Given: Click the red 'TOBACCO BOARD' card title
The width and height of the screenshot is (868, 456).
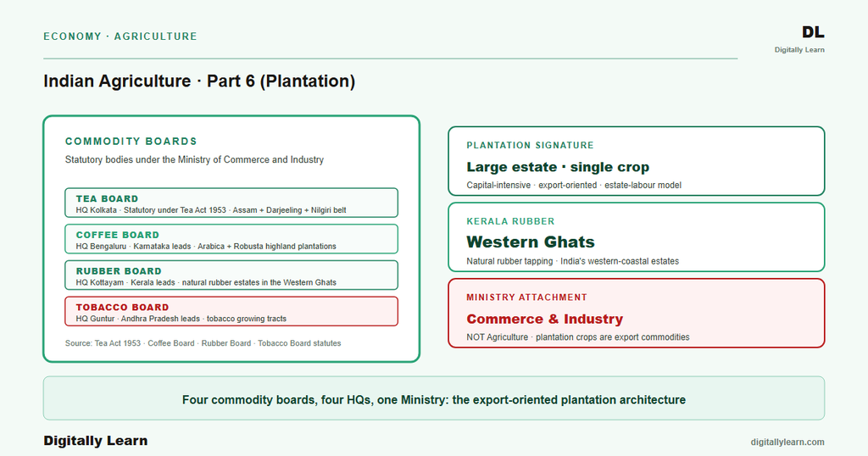Looking at the screenshot, I should pyautogui.click(x=122, y=307).
